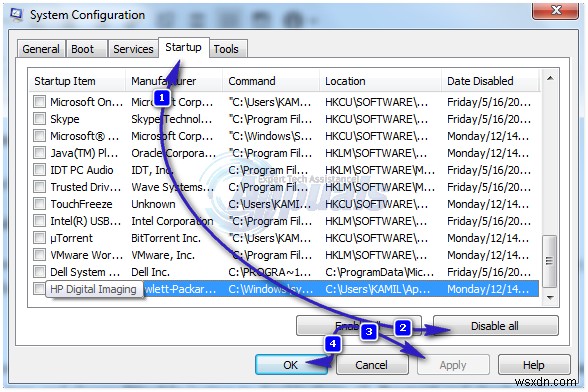Click the Apply button

tap(453, 365)
